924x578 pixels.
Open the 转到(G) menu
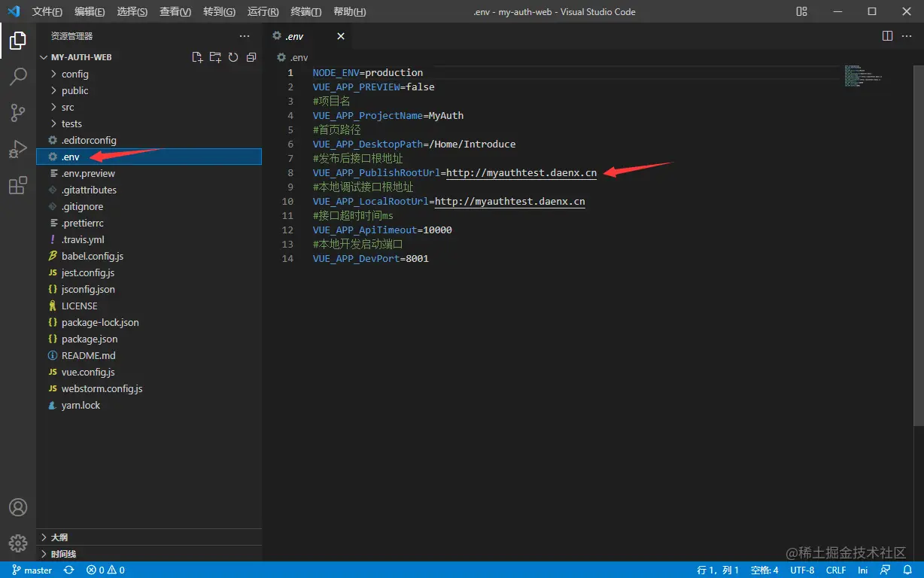(219, 11)
